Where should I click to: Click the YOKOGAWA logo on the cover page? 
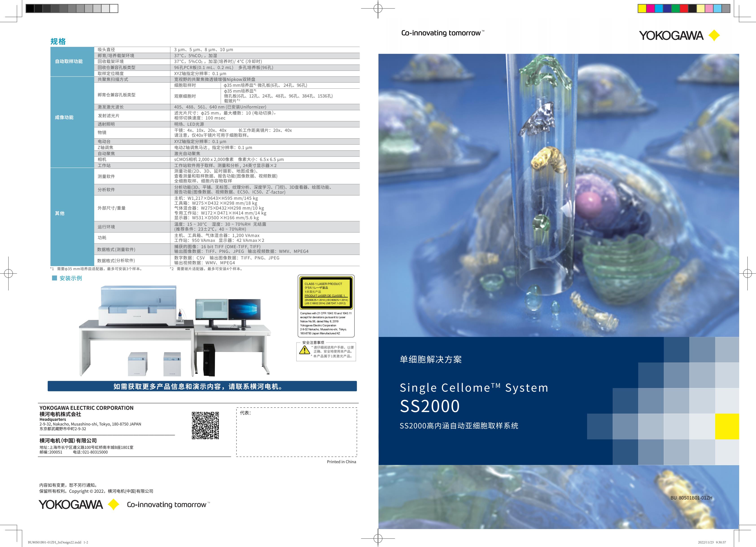pyautogui.click(x=671, y=35)
